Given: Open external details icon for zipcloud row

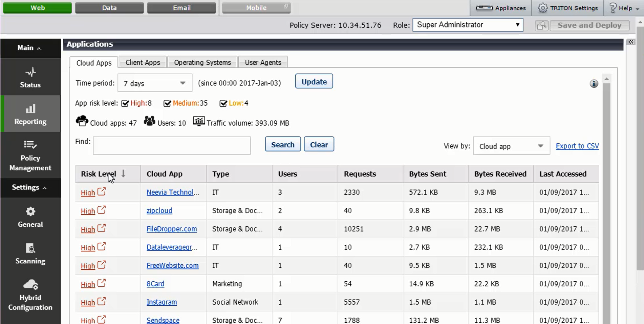Looking at the screenshot, I should point(102,210).
